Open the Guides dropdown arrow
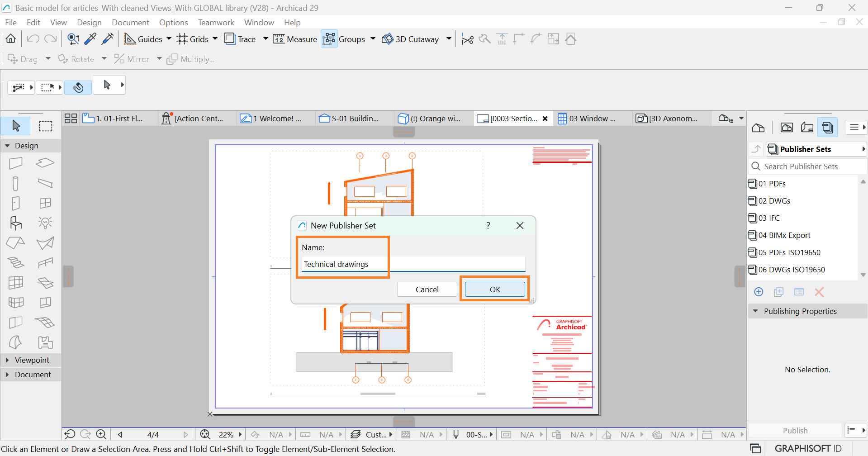The width and height of the screenshot is (868, 456). click(169, 39)
